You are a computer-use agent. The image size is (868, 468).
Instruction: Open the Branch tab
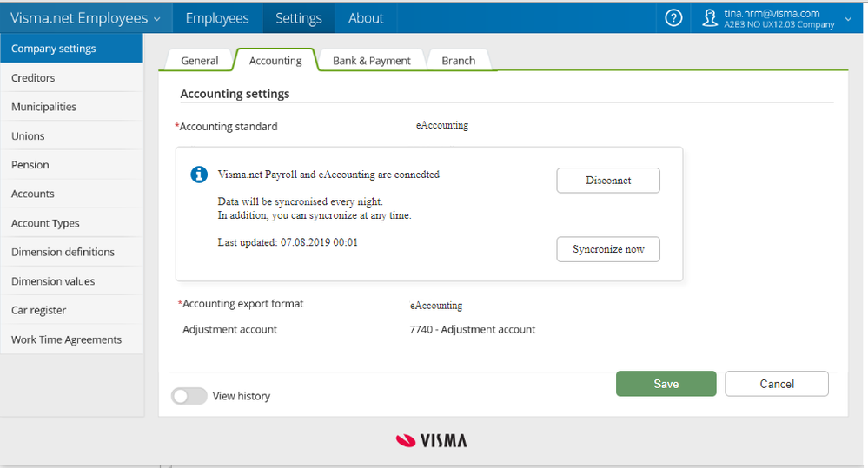(x=459, y=60)
